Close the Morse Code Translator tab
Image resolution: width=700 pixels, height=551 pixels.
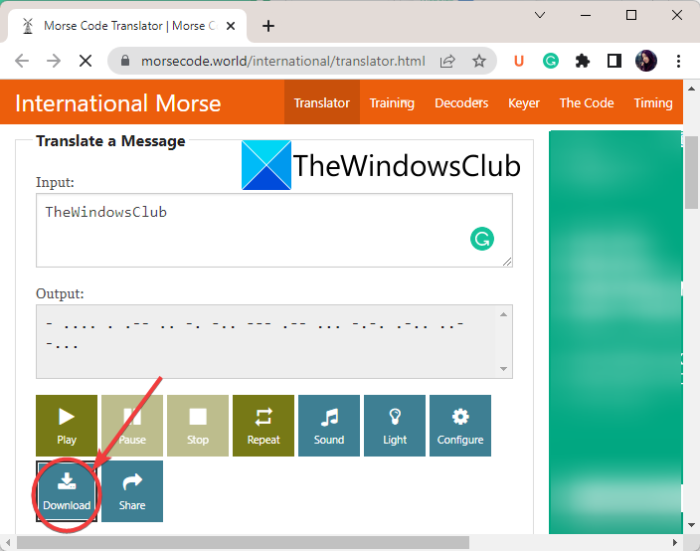[231, 26]
